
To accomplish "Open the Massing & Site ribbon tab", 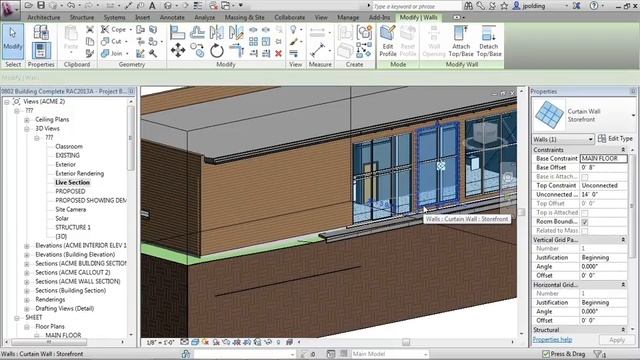I will pos(244,17).
